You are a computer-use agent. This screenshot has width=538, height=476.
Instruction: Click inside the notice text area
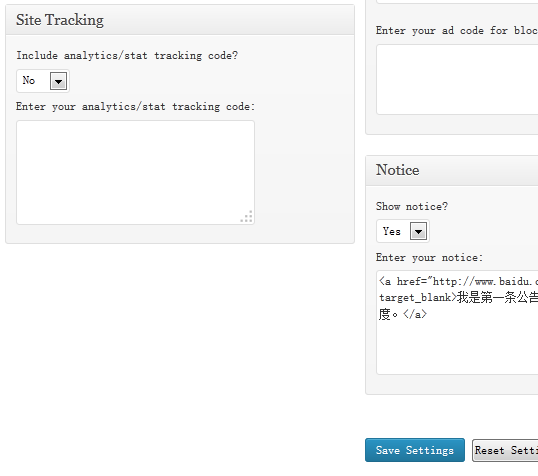point(457,322)
